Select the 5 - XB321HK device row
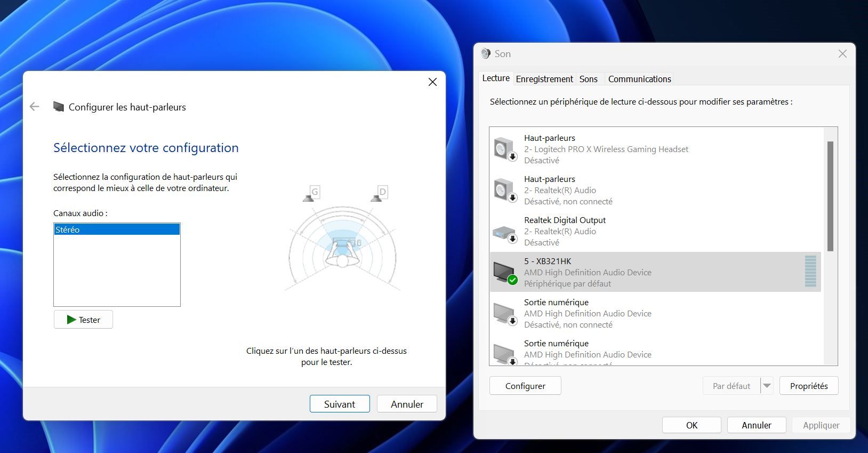This screenshot has width=868, height=453. 655,272
